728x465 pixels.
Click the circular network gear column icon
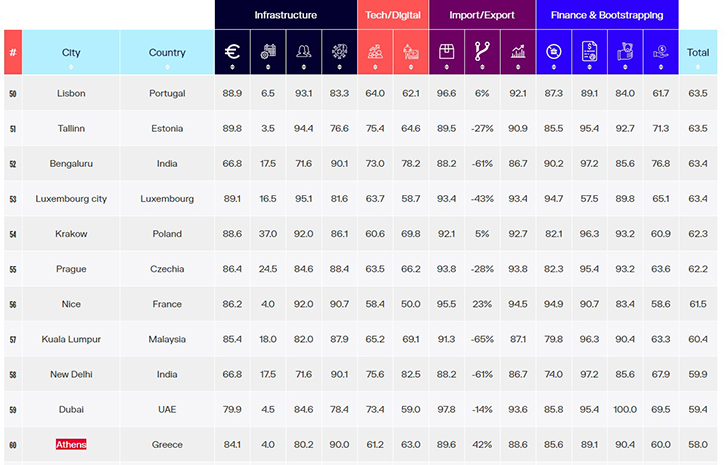pyautogui.click(x=339, y=51)
